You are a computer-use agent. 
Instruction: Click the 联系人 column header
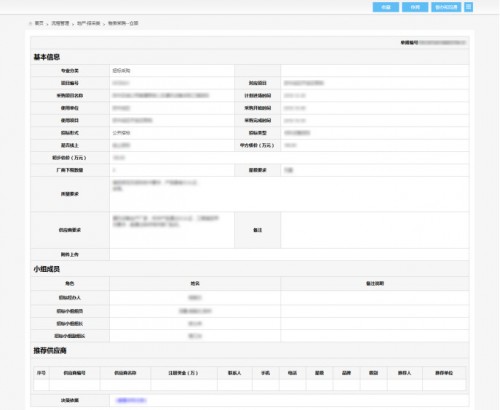pyautogui.click(x=234, y=373)
